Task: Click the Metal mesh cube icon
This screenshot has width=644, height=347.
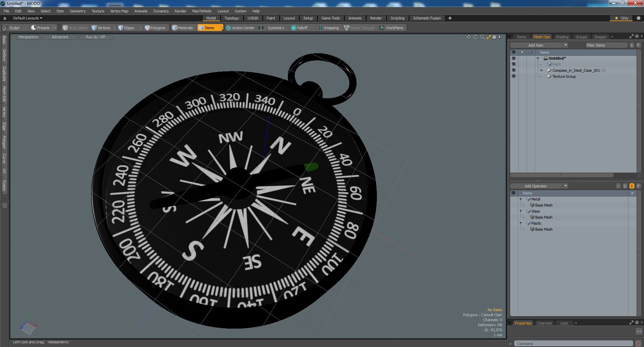Action: (x=529, y=199)
